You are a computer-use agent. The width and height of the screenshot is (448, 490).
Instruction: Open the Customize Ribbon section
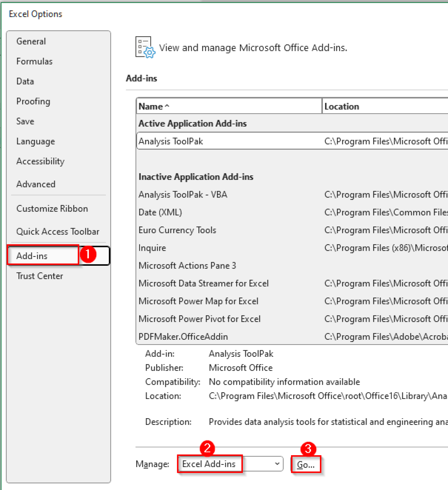tap(52, 208)
